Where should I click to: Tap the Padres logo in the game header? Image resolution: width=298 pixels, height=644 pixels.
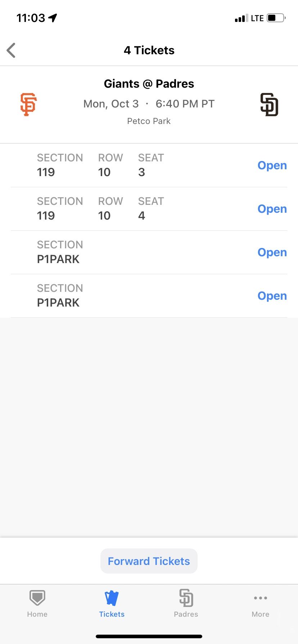pyautogui.click(x=269, y=105)
